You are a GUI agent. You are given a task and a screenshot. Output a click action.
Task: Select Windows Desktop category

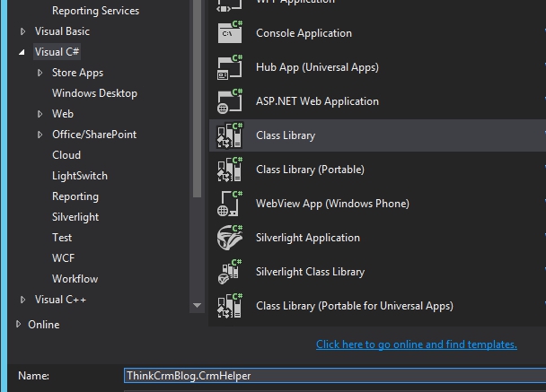click(x=94, y=93)
